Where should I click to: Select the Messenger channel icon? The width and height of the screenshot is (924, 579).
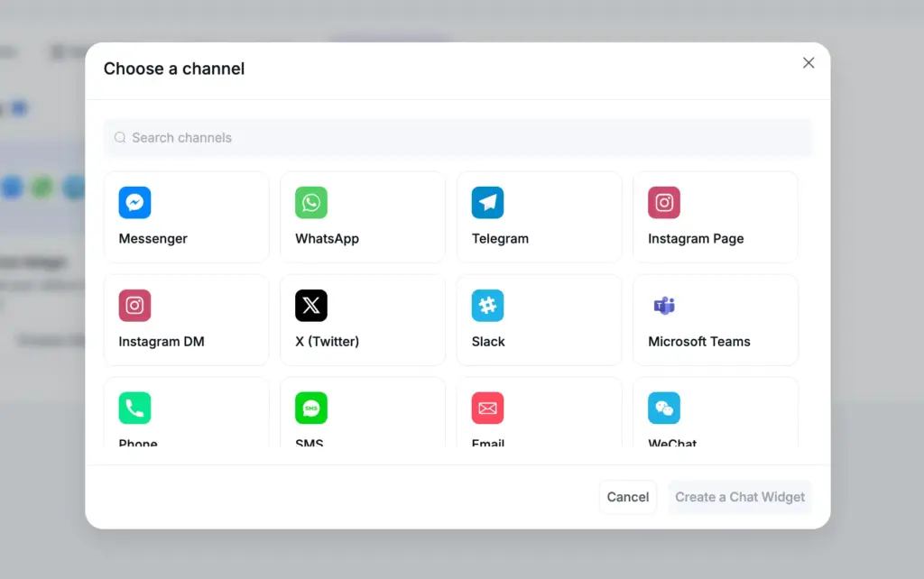(134, 203)
